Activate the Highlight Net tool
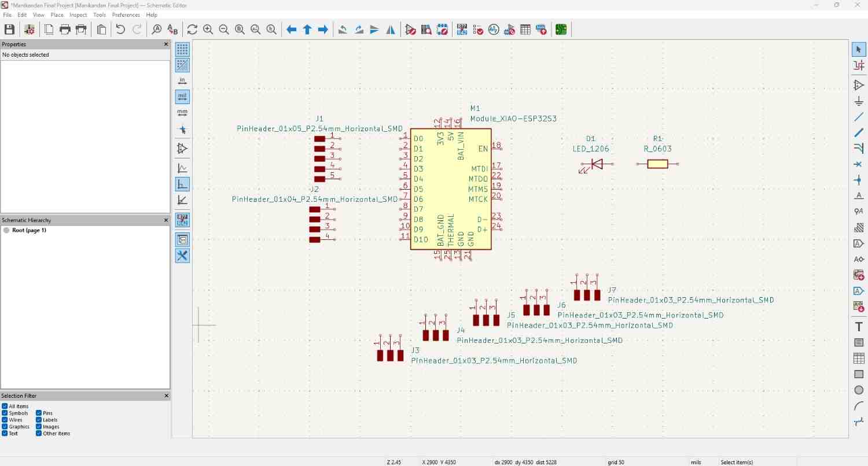The image size is (868, 466). pos(859,65)
